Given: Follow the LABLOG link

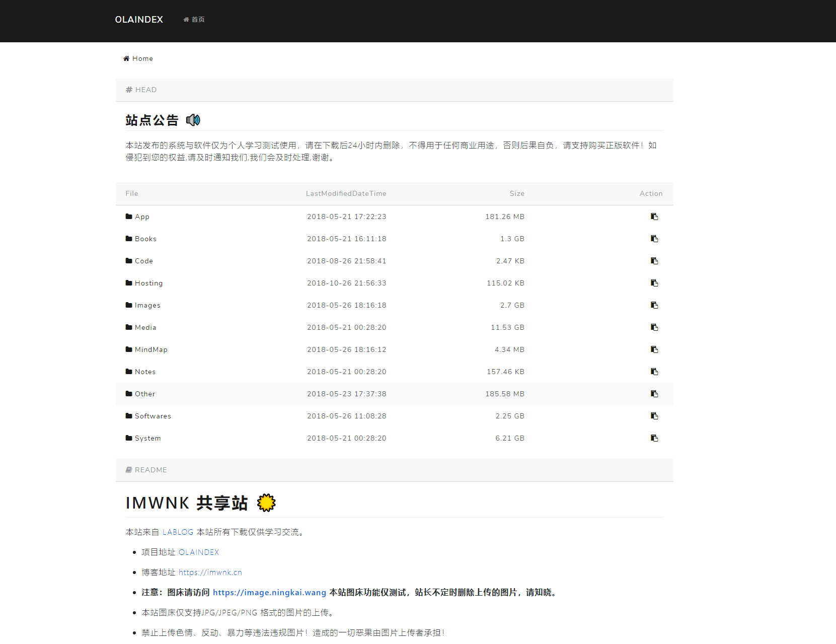Looking at the screenshot, I should tap(178, 532).
